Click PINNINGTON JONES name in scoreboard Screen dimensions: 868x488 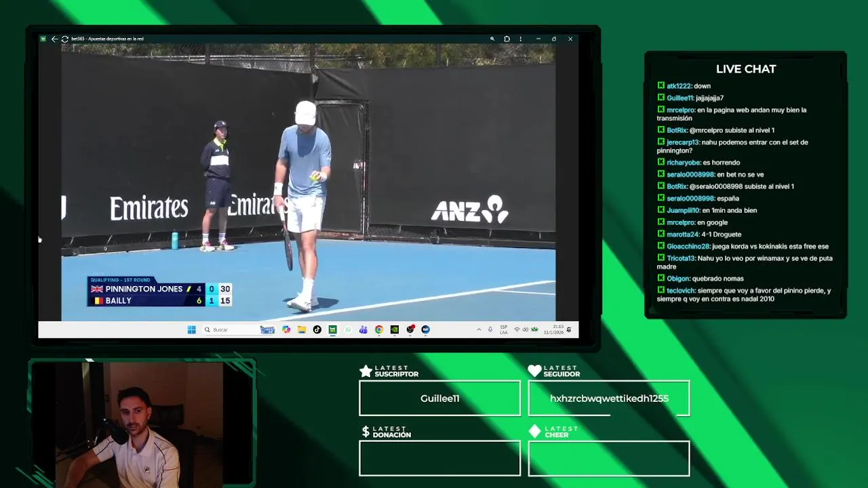(144, 289)
